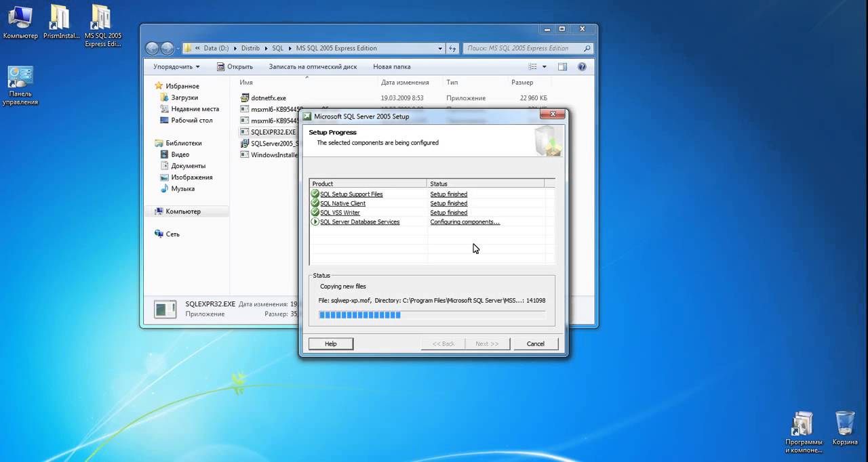Click Help button in SQL Setup

pos(330,344)
